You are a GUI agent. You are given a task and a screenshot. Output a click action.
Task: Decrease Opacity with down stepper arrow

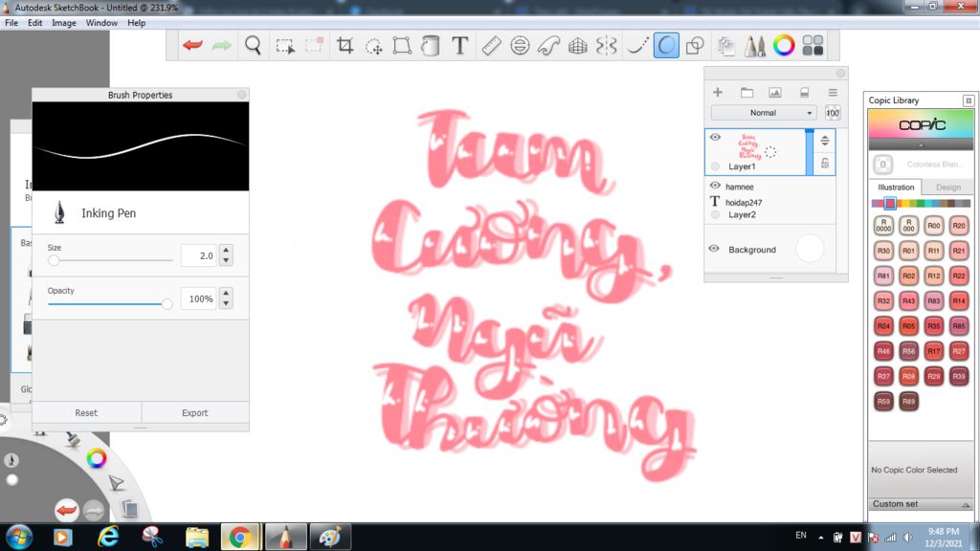(226, 303)
